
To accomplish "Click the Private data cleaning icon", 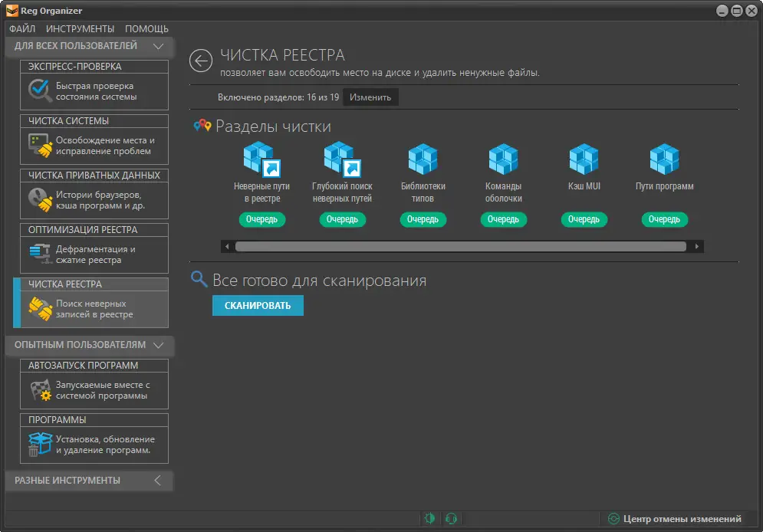I will pos(39,200).
